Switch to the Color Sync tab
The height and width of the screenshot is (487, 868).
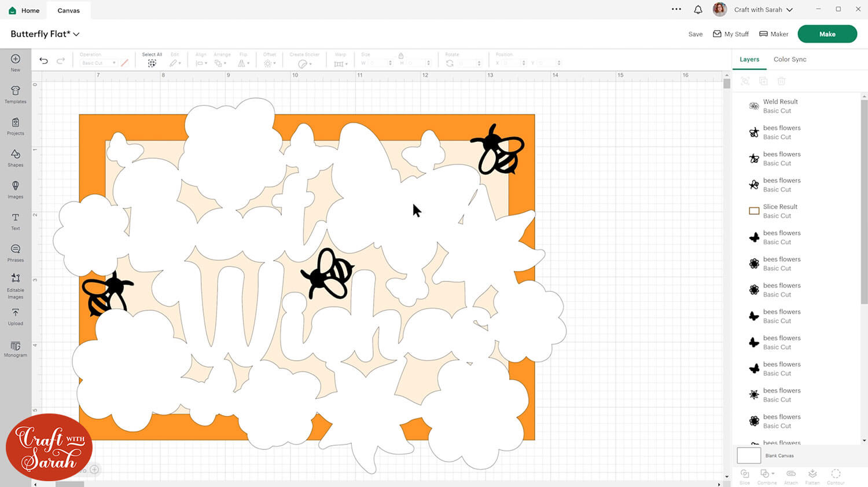pos(789,59)
